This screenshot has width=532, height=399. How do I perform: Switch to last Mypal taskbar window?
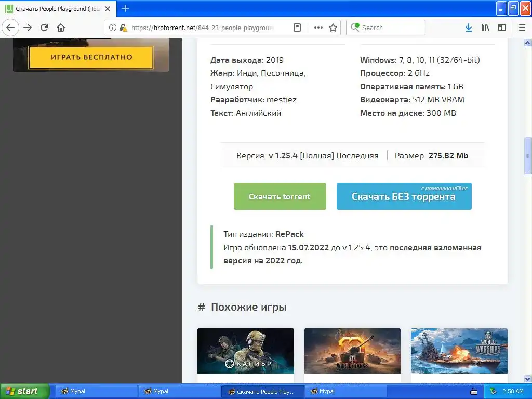point(345,391)
